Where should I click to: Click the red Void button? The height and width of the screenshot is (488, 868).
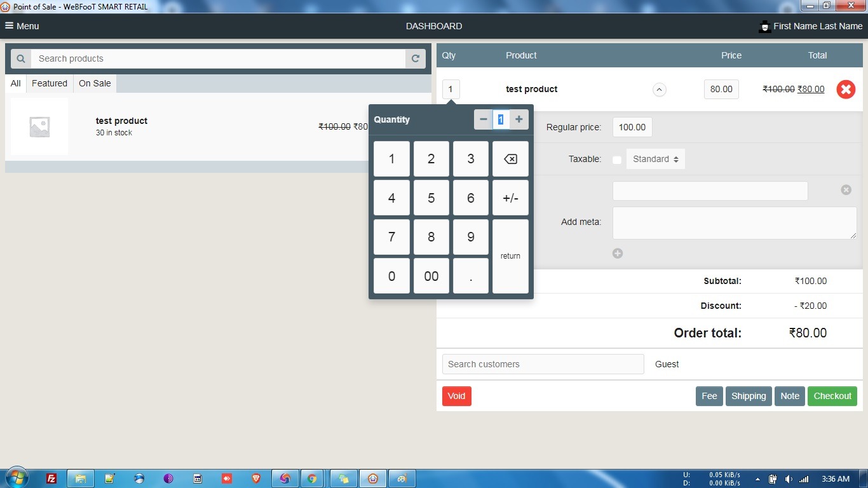456,396
